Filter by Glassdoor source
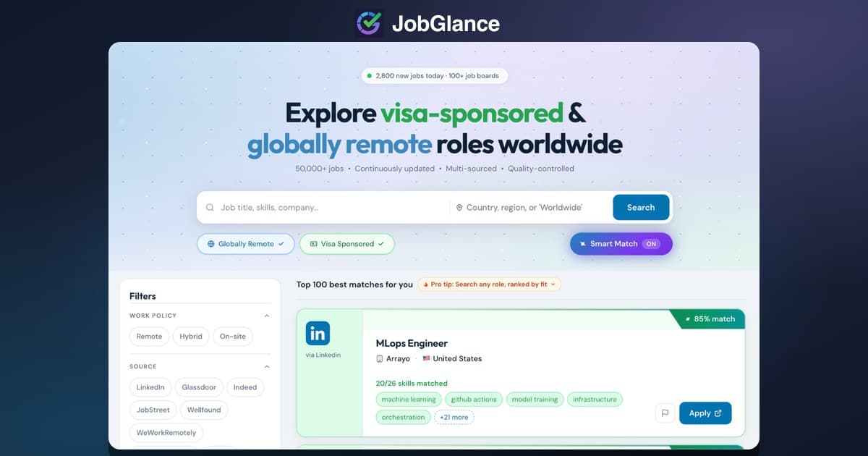Image resolution: width=868 pixels, height=456 pixels. pos(199,387)
